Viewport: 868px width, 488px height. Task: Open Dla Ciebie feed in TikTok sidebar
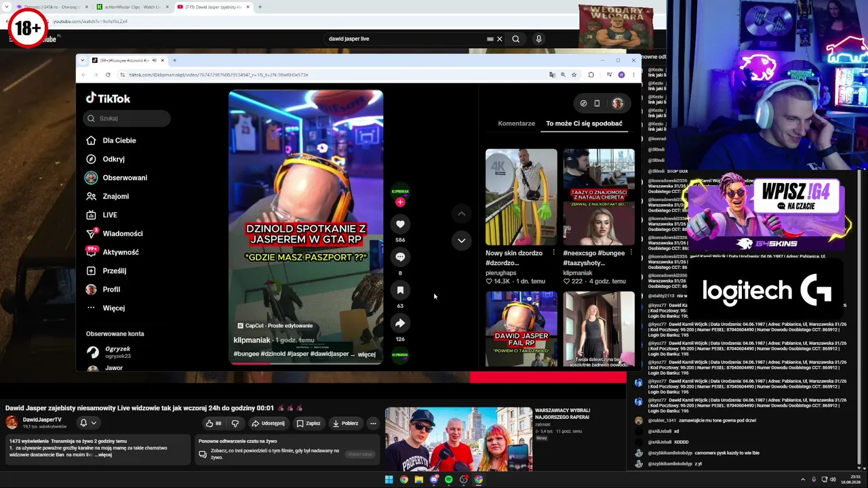click(119, 140)
